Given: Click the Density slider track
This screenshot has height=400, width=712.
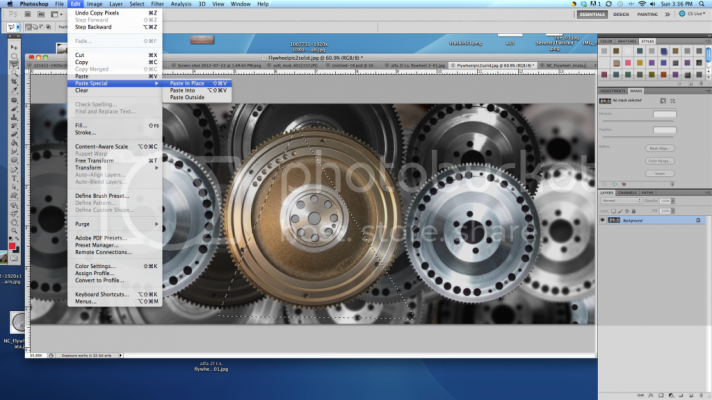Looking at the screenshot, I should 638,121.
